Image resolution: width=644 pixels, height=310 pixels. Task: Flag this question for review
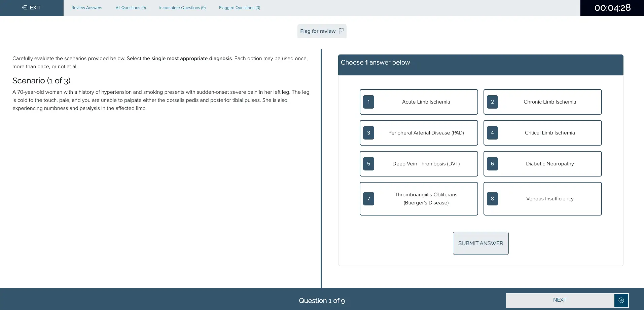click(x=322, y=31)
